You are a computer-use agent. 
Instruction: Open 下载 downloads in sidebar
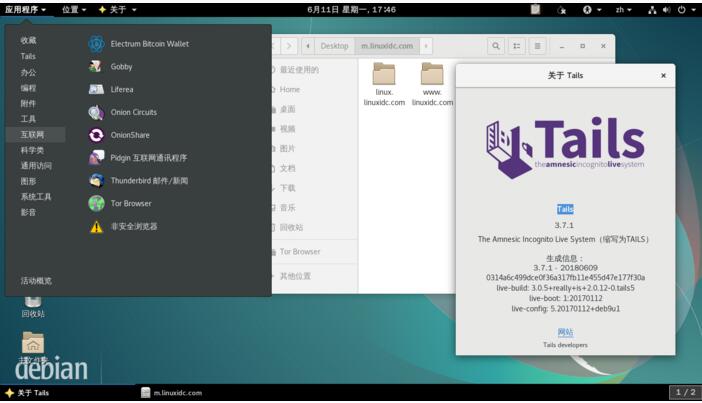click(287, 188)
